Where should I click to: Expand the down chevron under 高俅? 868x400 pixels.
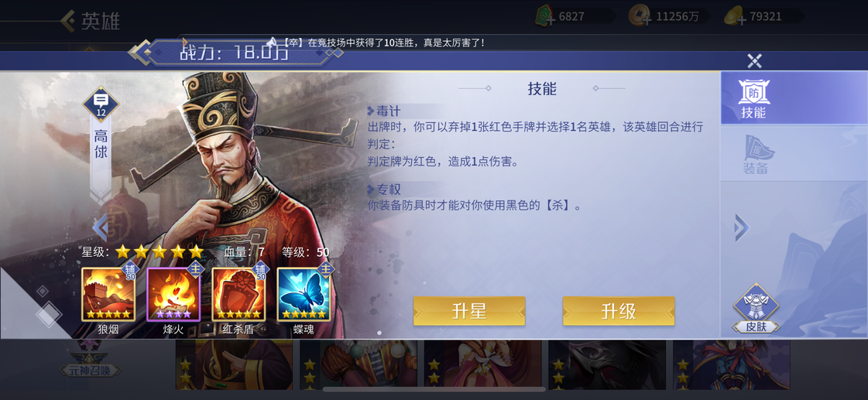point(101,197)
